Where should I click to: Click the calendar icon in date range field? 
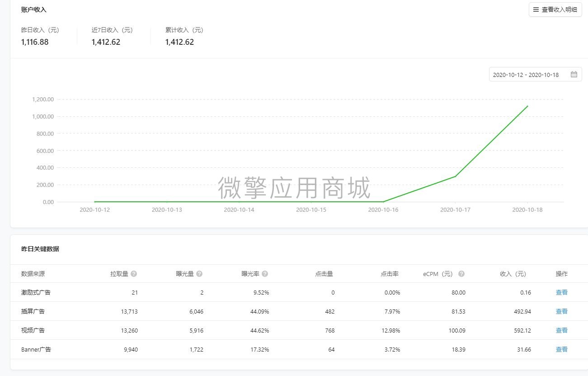click(x=574, y=75)
